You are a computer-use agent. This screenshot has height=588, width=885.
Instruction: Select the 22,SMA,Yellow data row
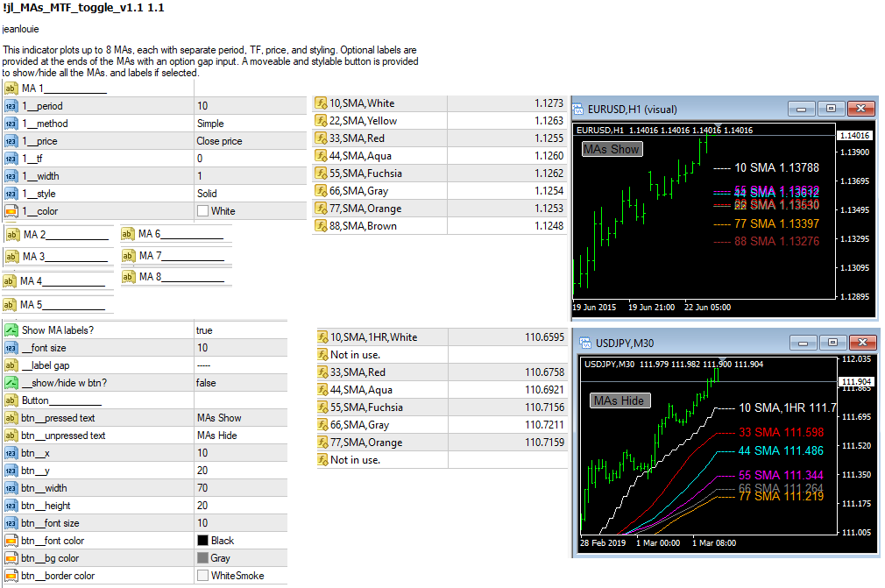[x=440, y=121]
